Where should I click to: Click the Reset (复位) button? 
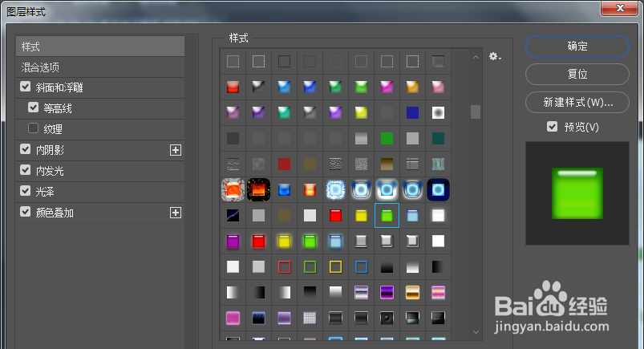pyautogui.click(x=577, y=74)
